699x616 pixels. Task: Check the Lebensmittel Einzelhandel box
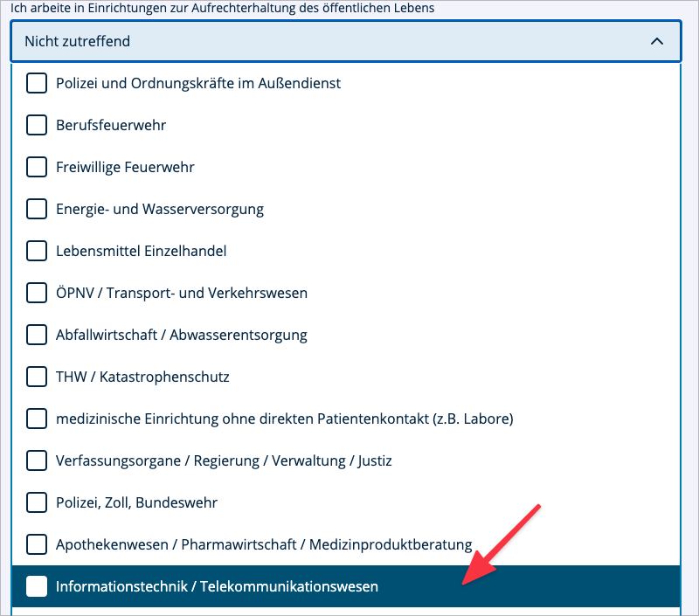(37, 251)
